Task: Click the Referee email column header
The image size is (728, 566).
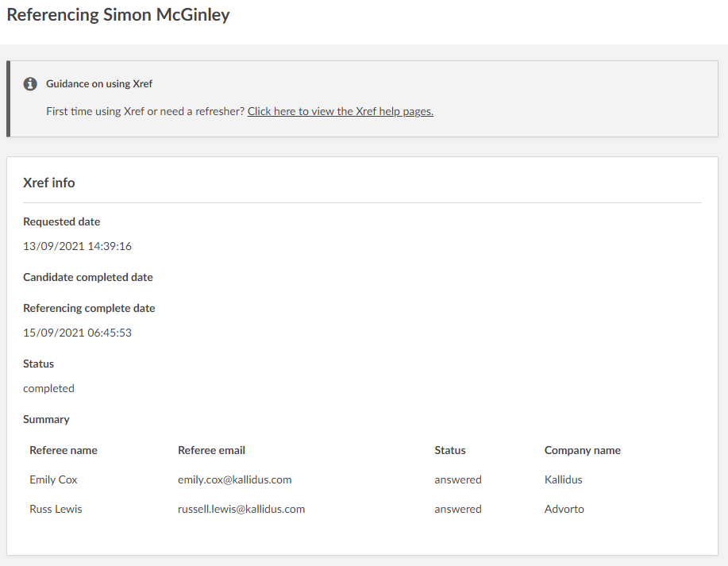Action: click(x=211, y=450)
